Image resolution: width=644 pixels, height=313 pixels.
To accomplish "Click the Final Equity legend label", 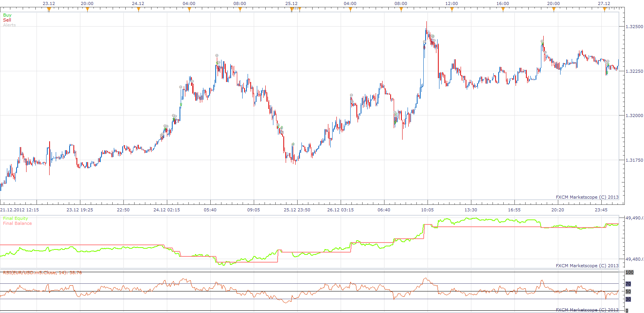I will click(15, 218).
